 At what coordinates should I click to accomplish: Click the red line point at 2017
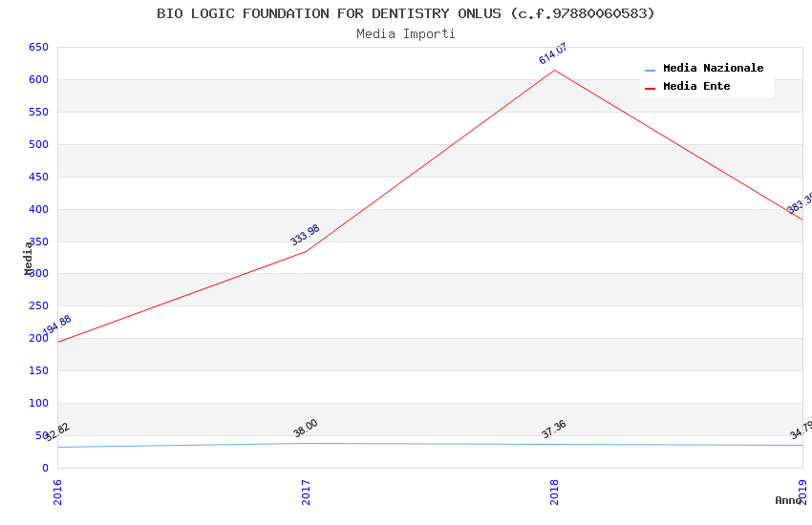tap(306, 251)
